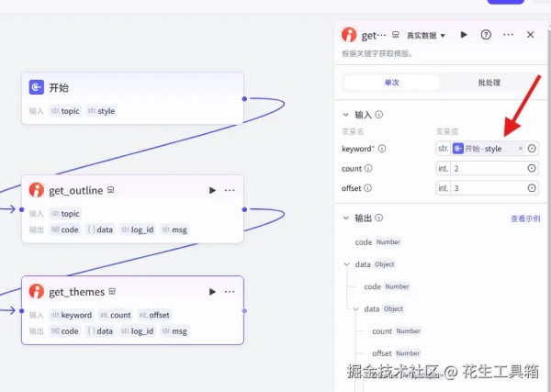Viewport: 551px width, 392px height.
Task: Click the output port of get_outline node
Action: tap(244, 209)
